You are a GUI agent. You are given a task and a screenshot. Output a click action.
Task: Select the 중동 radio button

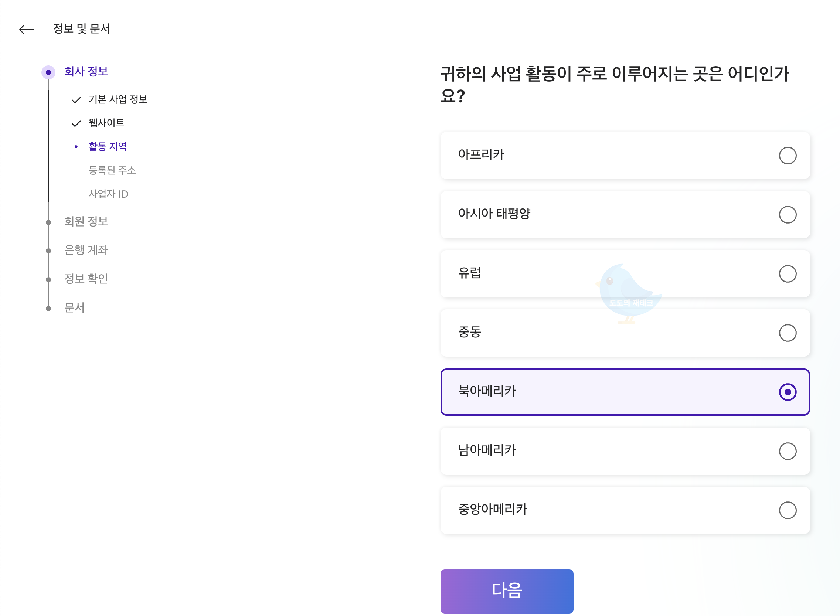pyautogui.click(x=788, y=333)
